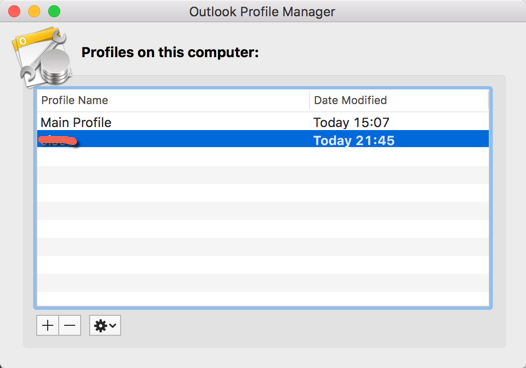This screenshot has width=526, height=368.
Task: Select the Main Profile row
Action: click(x=263, y=122)
